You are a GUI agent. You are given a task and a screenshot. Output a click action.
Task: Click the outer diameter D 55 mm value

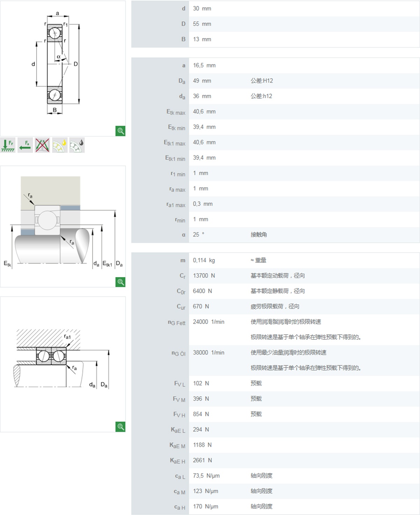click(202, 24)
